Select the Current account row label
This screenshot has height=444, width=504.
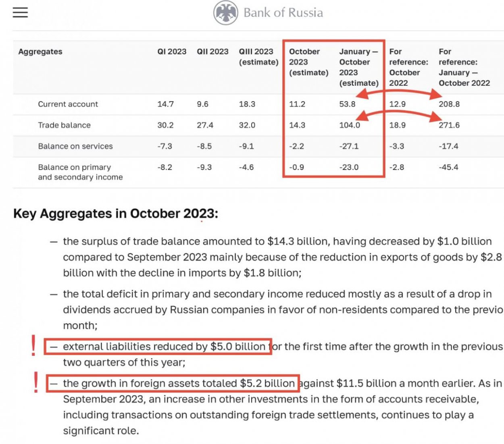(x=68, y=104)
